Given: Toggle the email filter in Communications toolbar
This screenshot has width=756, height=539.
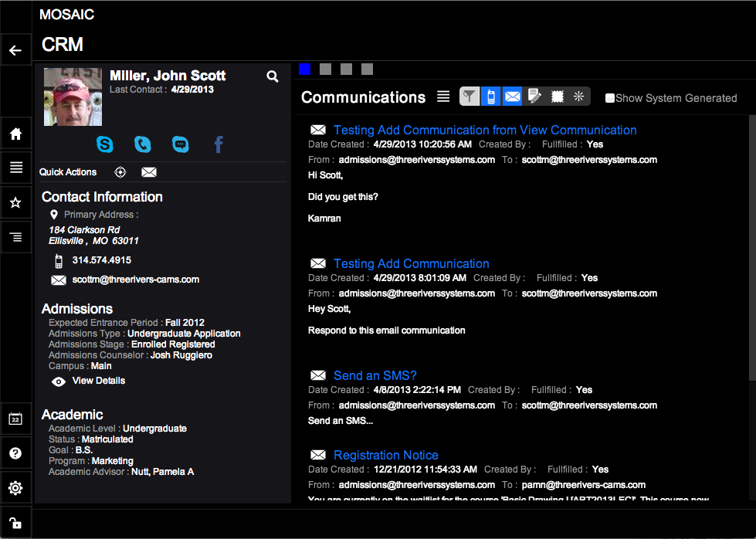Looking at the screenshot, I should click(x=512, y=97).
